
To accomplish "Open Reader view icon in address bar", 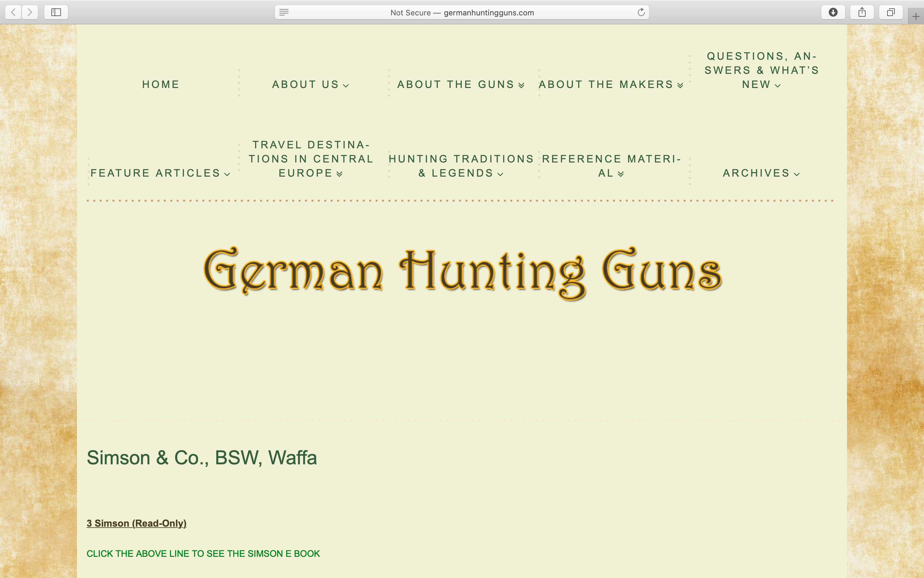I will pyautogui.click(x=284, y=12).
